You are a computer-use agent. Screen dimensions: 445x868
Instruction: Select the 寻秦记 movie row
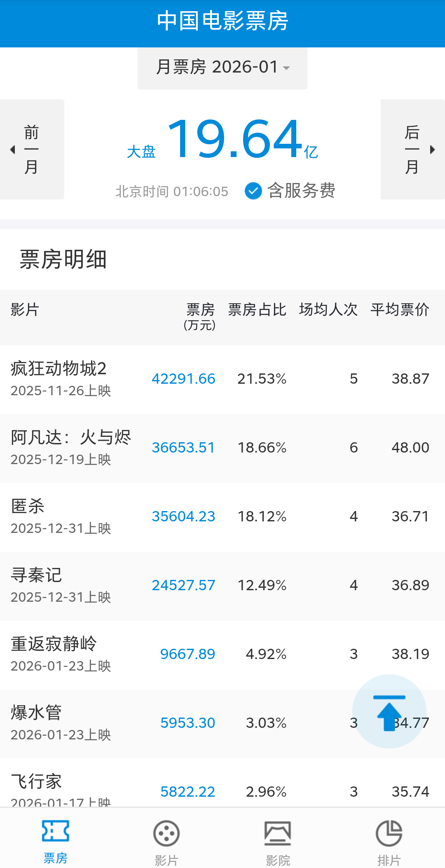(222, 585)
